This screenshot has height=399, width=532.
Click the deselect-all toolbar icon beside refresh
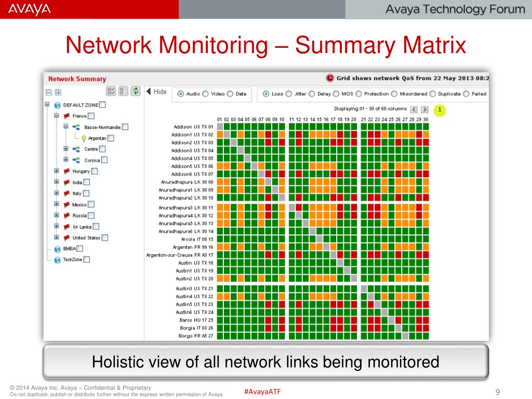click(x=123, y=91)
